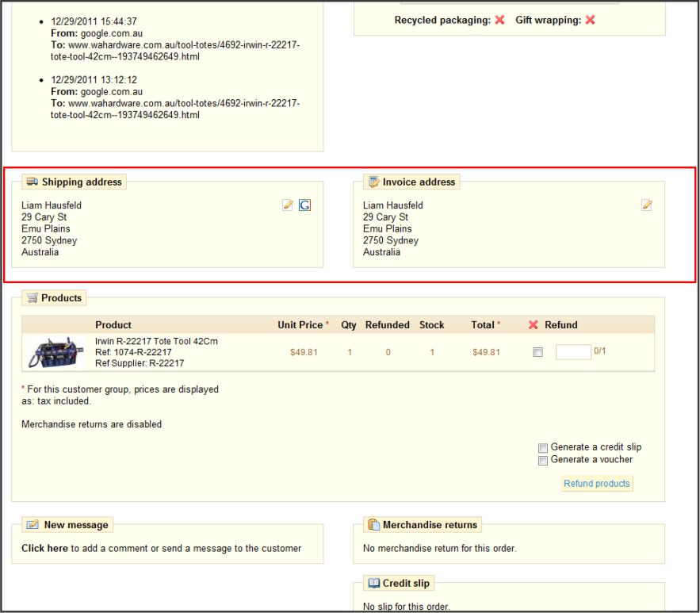Click the Product column header
Screen dimensions: 700x613
click(x=113, y=324)
